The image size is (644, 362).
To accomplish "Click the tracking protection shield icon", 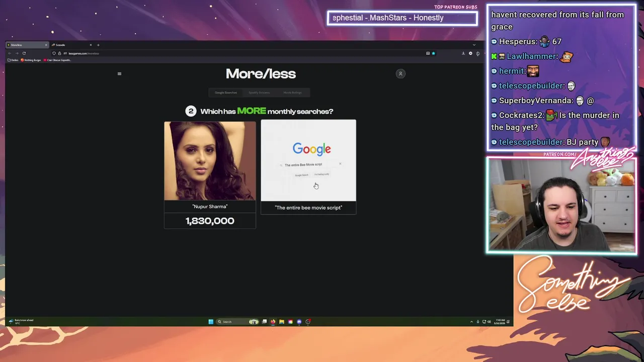I will pyautogui.click(x=54, y=53).
